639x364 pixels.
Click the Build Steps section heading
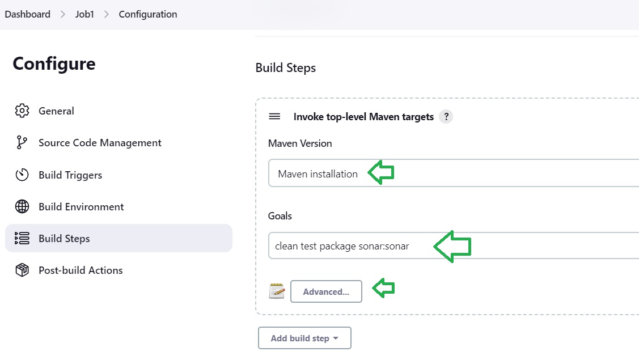click(x=286, y=68)
